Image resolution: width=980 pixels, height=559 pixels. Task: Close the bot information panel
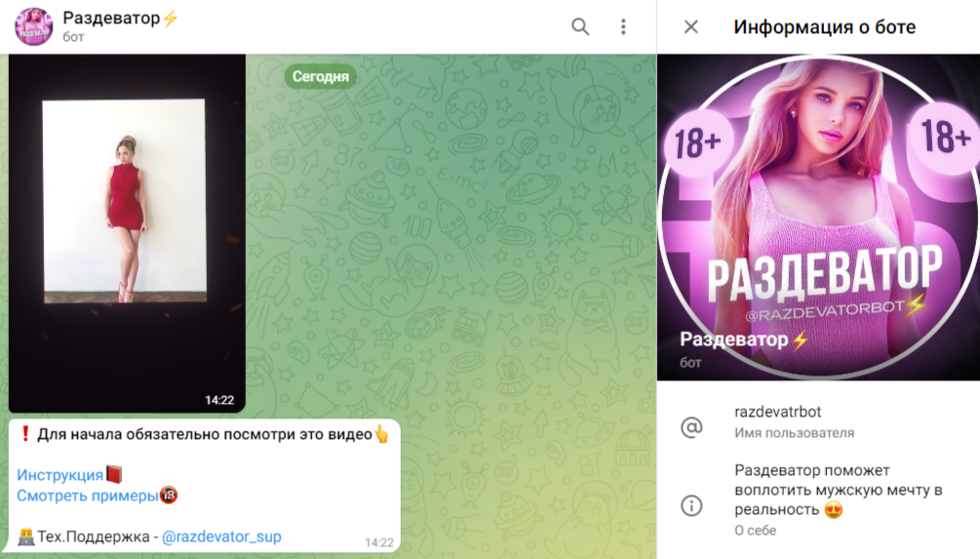690,27
